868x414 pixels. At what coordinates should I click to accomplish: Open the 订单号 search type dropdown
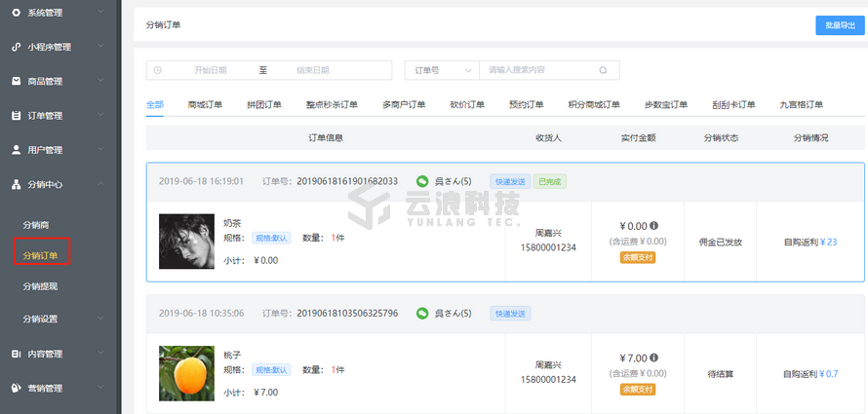(442, 70)
